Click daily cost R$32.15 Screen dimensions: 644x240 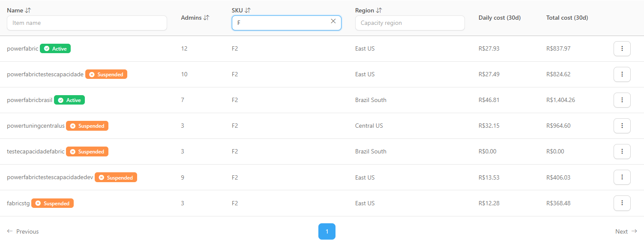(x=489, y=126)
